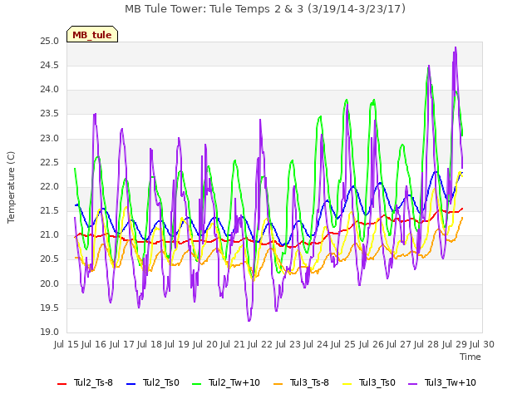Click the red Tul2_Ts-8 legend swatch
The height and width of the screenshot is (399, 532).
[62, 384]
